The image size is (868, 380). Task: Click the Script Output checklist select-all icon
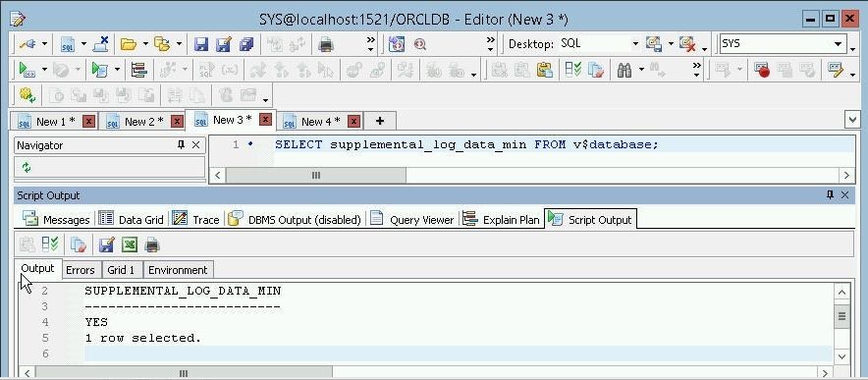[x=50, y=244]
